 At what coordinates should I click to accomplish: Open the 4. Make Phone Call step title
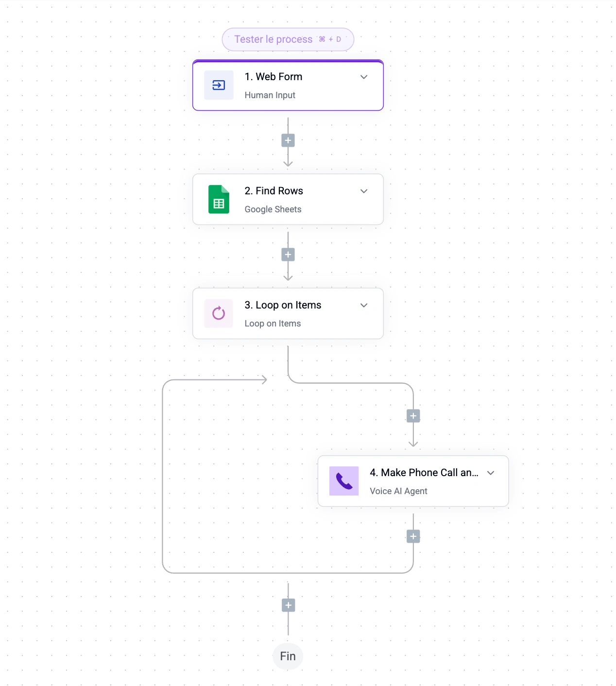point(424,473)
